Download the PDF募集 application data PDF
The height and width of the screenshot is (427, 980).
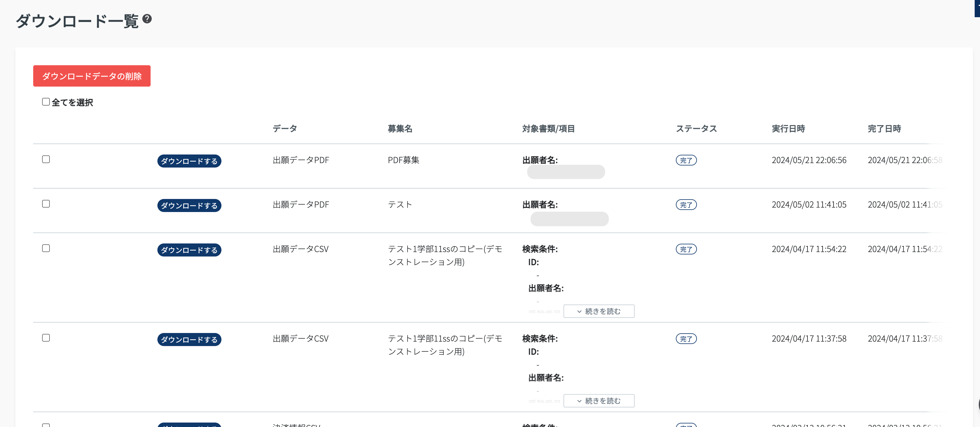click(189, 161)
